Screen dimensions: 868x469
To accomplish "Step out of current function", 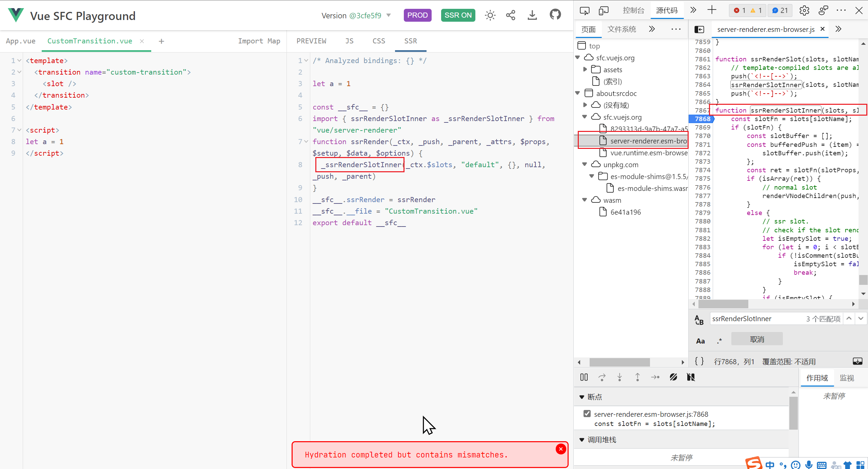I will (x=637, y=377).
